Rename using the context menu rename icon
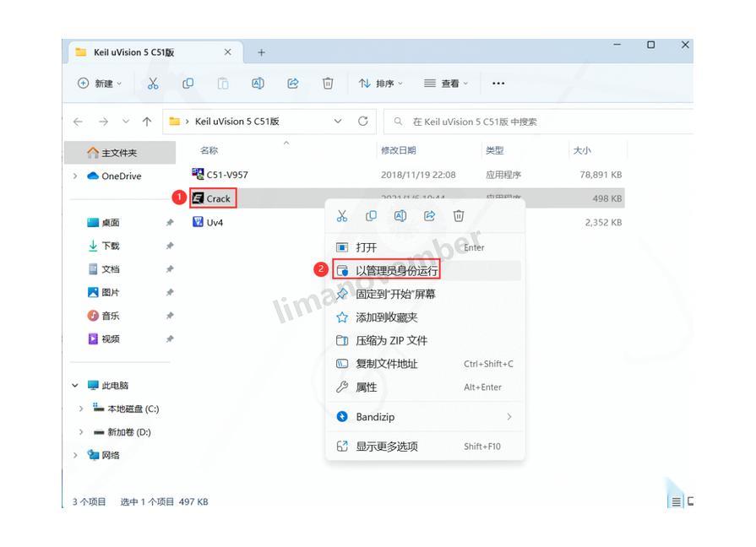Screen dimensions: 756x547 click(x=400, y=216)
